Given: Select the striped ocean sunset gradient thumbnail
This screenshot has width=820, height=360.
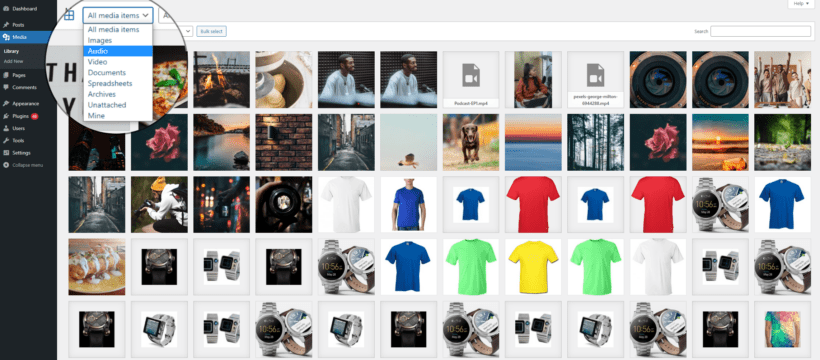Looking at the screenshot, I should (x=533, y=142).
